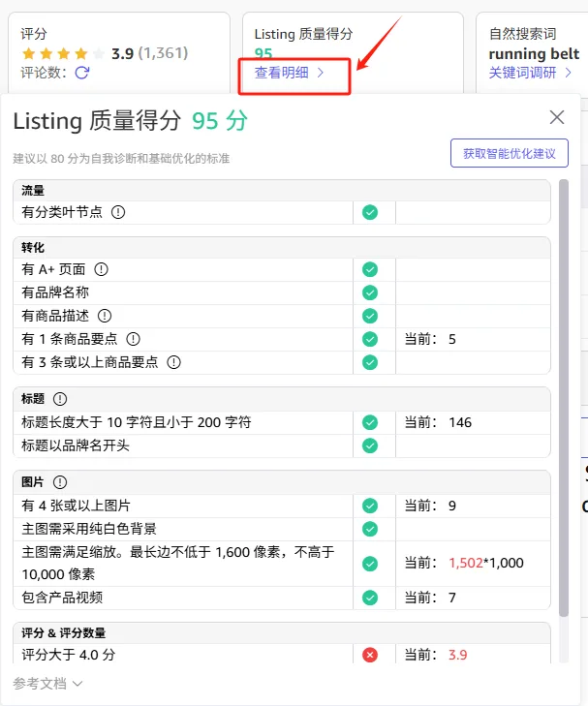Open 查看明细 listing score details link

pyautogui.click(x=289, y=73)
